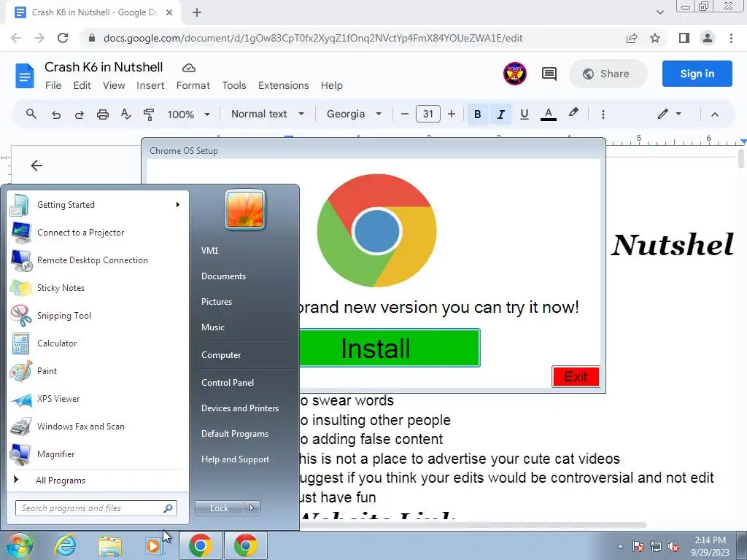The height and width of the screenshot is (560, 747).
Task: Open Sticky Notes from Start menu
Action: coord(97,287)
